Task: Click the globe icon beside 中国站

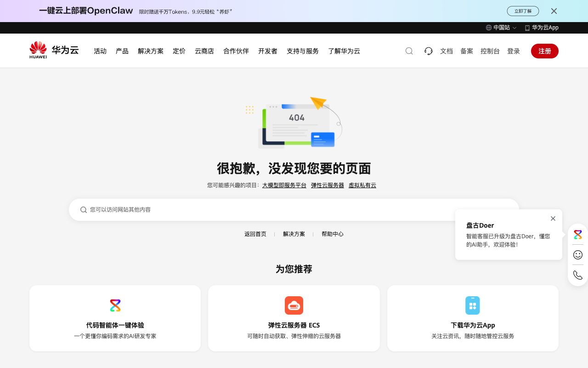Action: pos(488,28)
